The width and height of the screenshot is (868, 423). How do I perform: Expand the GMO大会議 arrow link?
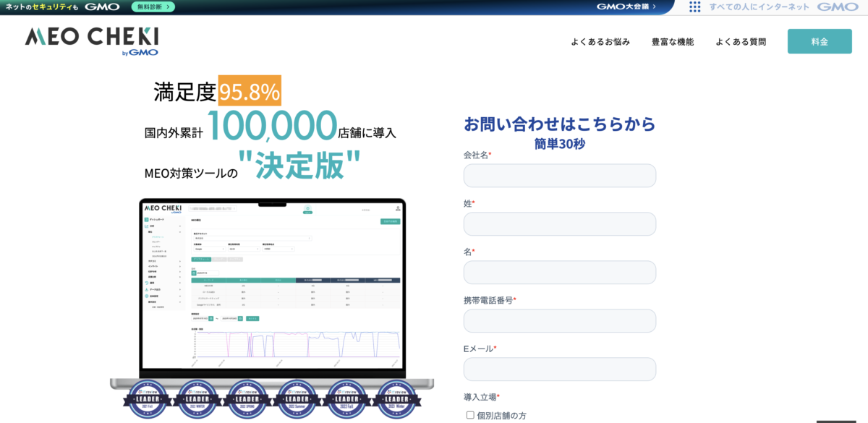(626, 7)
